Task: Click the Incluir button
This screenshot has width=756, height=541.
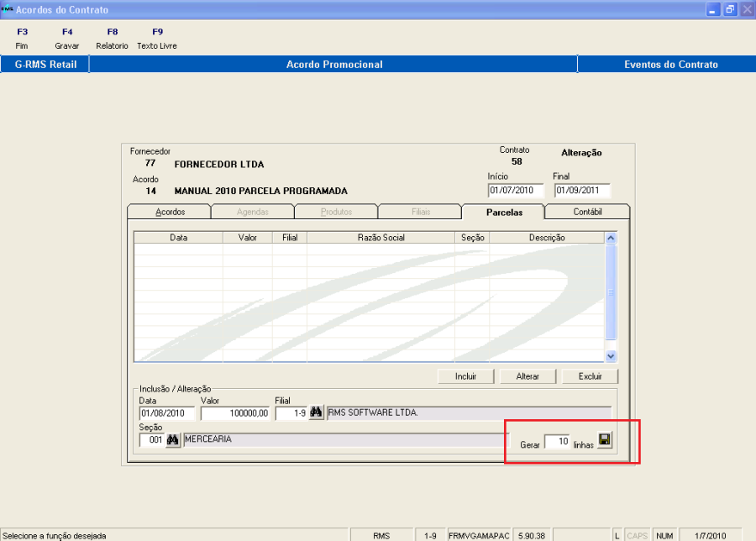Action: [x=465, y=376]
